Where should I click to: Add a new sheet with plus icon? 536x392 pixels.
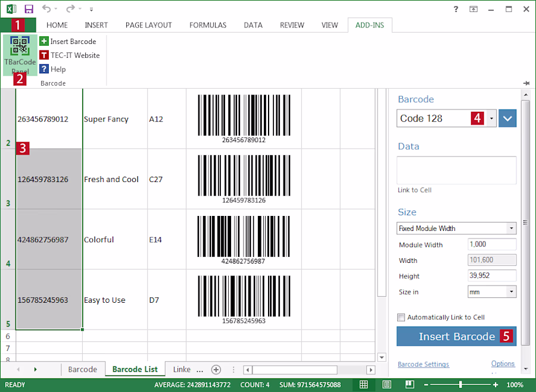point(216,369)
